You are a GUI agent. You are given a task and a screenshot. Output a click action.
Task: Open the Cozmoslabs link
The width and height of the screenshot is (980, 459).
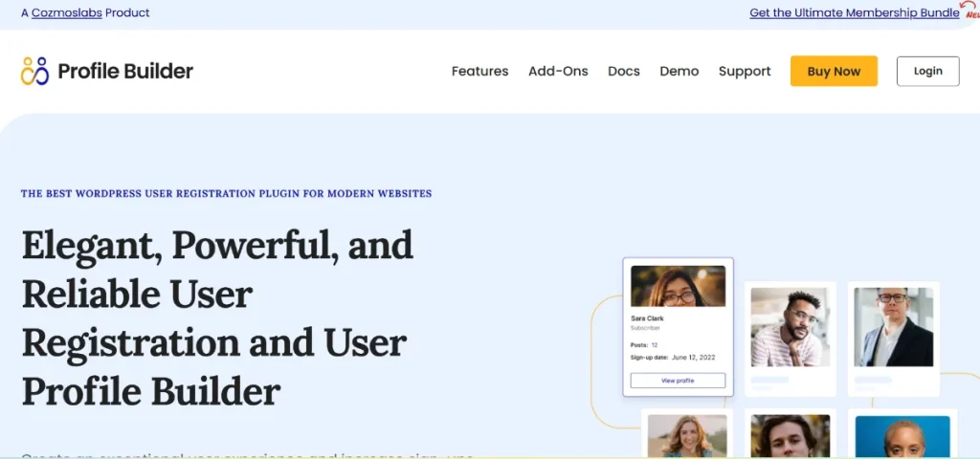pyautogui.click(x=67, y=12)
